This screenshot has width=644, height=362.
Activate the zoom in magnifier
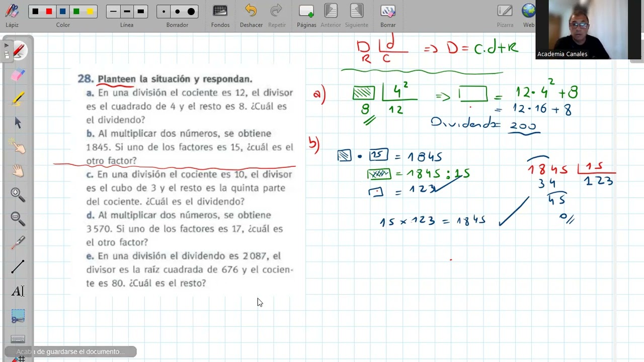click(x=18, y=195)
